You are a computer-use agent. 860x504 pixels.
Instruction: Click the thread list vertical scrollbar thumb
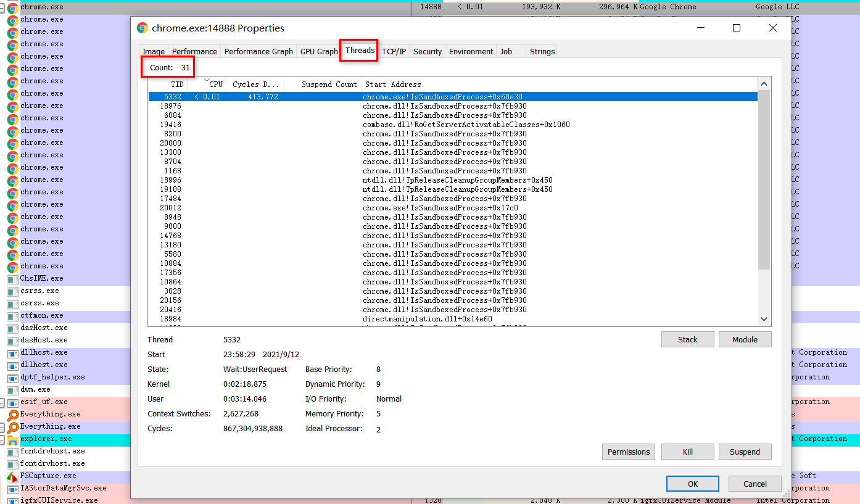pos(764,180)
